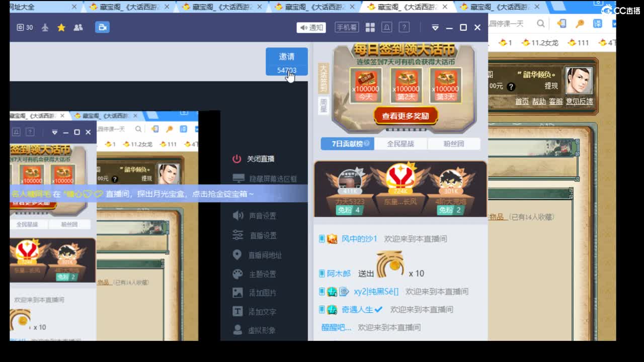This screenshot has width=644, height=362.
Task: Click the 查看更多奖励 button
Action: point(406,116)
